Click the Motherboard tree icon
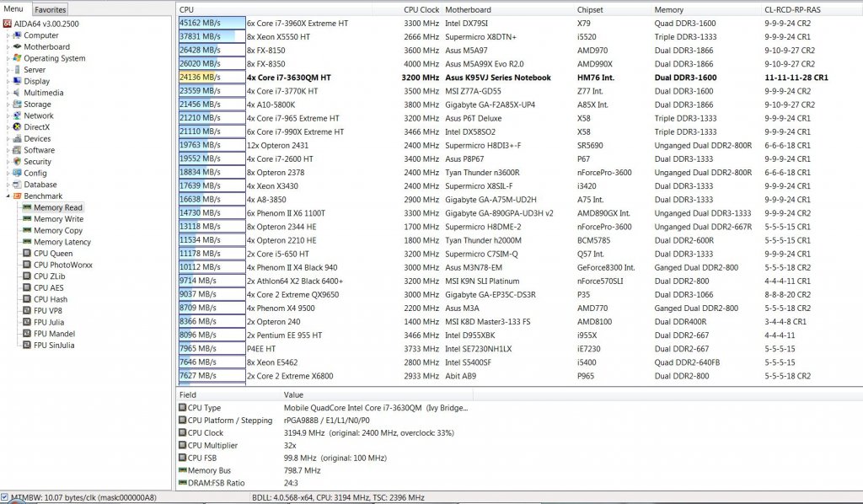 [x=17, y=46]
